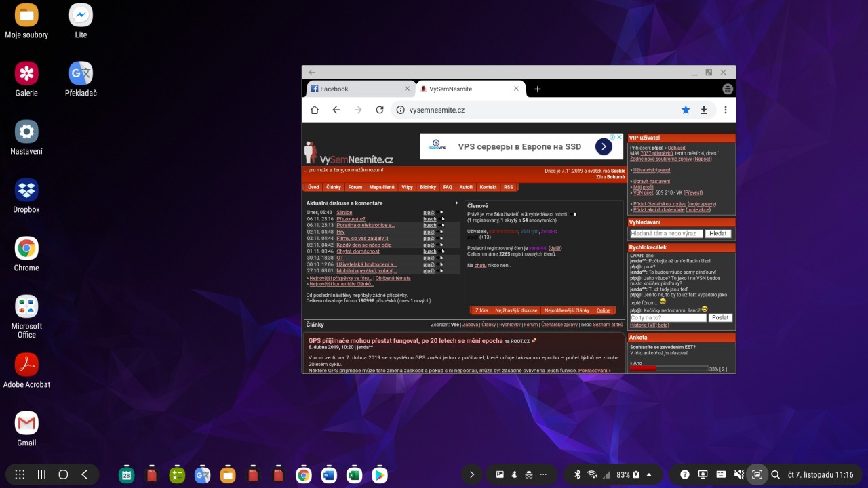
Task: Open the apps grid in taskbar
Action: point(20,474)
